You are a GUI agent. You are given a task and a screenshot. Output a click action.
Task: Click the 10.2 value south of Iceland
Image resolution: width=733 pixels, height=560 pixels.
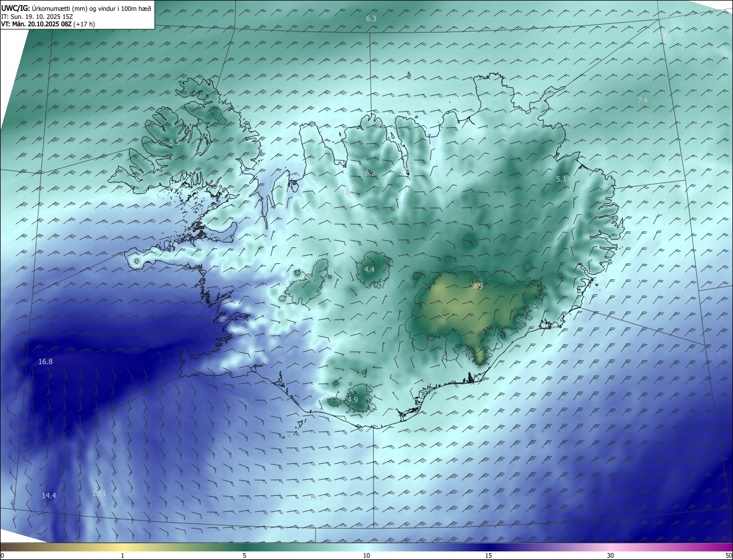(316, 497)
